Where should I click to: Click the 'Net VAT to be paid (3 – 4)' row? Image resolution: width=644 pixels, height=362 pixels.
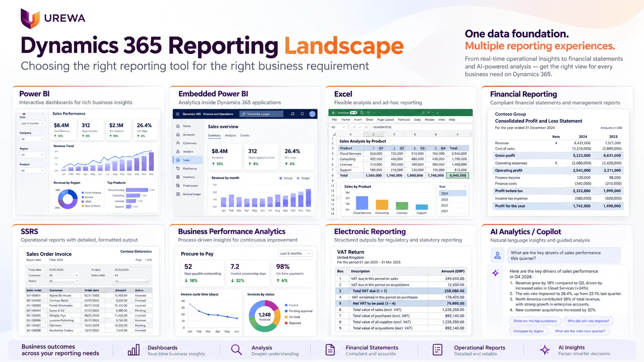coord(401,304)
